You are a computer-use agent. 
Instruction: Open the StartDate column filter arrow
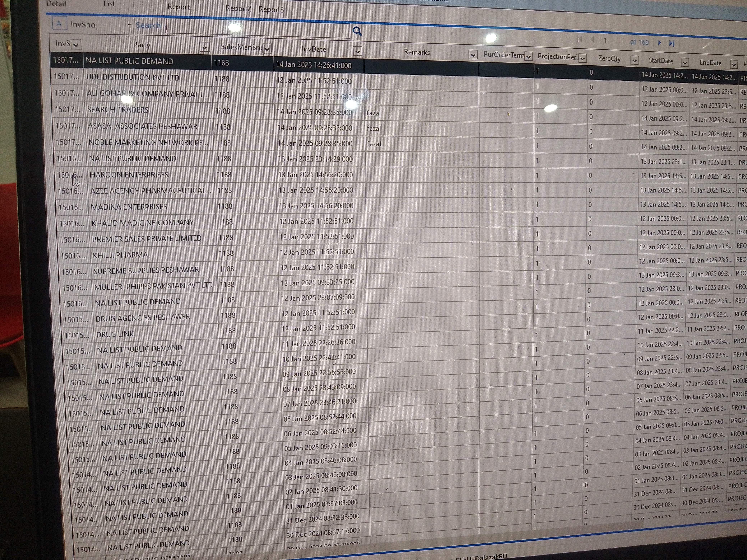(x=685, y=62)
